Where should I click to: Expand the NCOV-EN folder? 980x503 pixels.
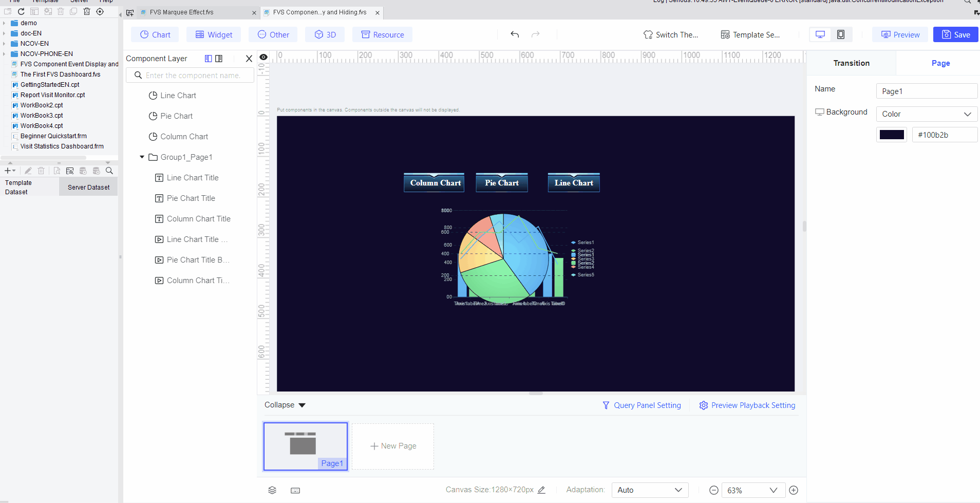[x=4, y=44]
